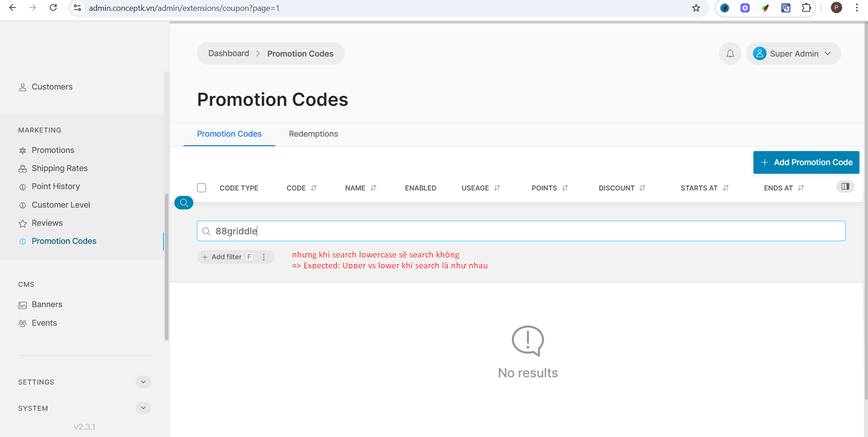
Task: Open the filter options three-dot menu
Action: pos(264,257)
